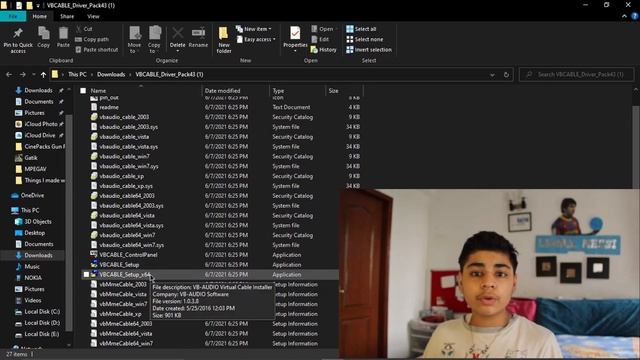Click Downloads in address breadcrumb
This screenshot has width=640, height=360.
tap(111, 74)
